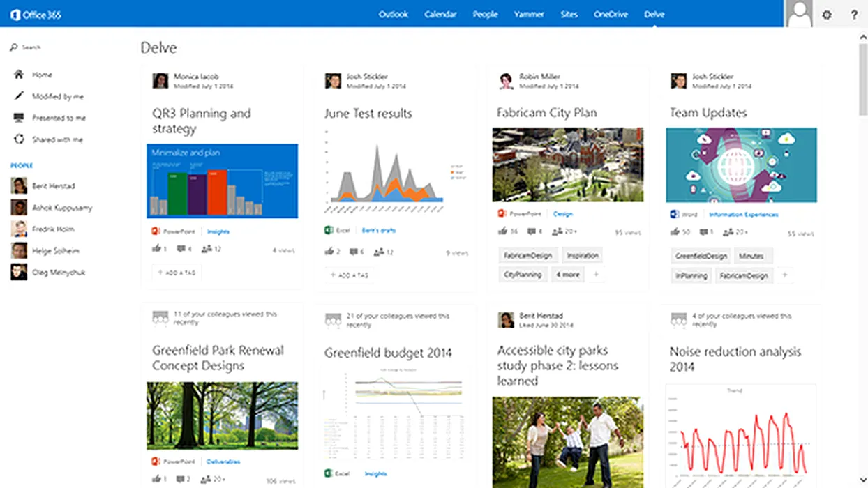This screenshot has height=488, width=868.
Task: Click the Shared with me icon
Action: coord(19,139)
